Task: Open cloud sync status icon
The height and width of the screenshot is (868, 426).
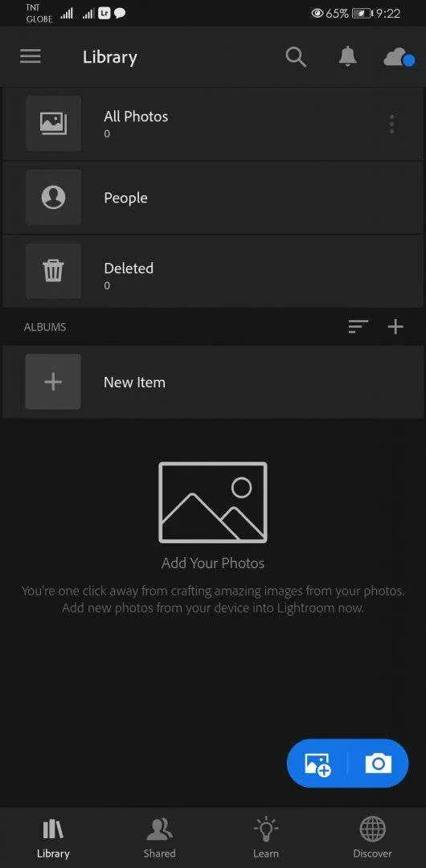Action: point(399,58)
